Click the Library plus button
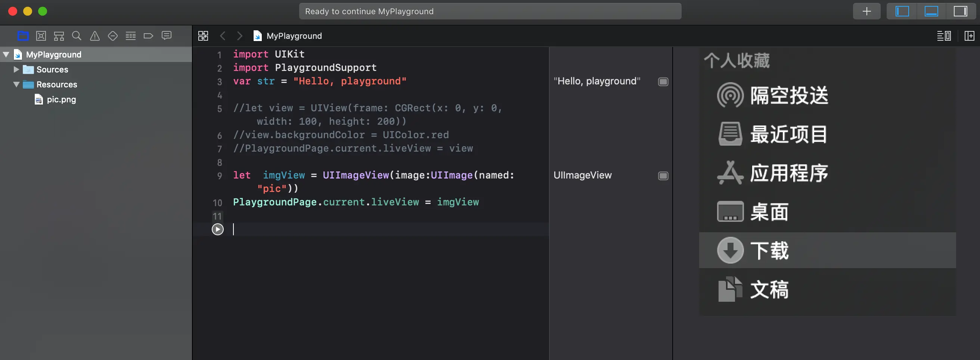The image size is (980, 360). coord(866,12)
